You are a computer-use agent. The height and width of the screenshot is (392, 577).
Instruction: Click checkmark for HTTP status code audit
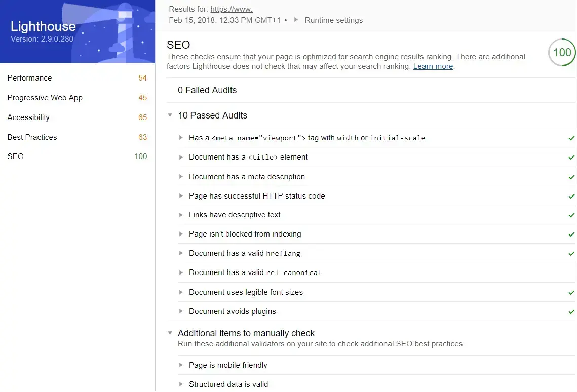point(571,197)
